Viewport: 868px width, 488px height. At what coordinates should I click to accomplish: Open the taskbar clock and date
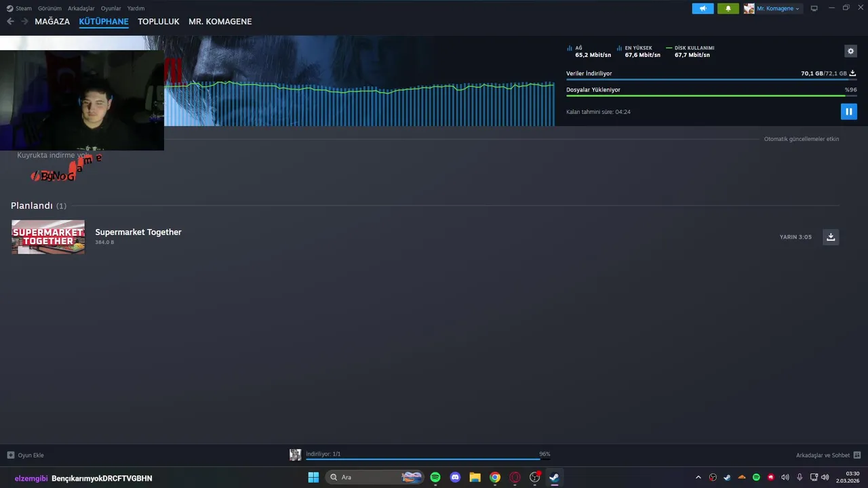click(x=848, y=477)
